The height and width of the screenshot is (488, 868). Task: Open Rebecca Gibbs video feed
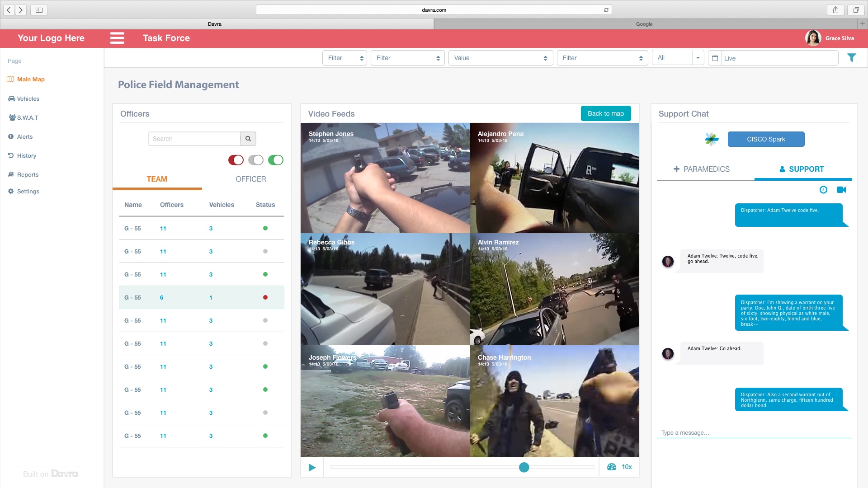click(385, 289)
